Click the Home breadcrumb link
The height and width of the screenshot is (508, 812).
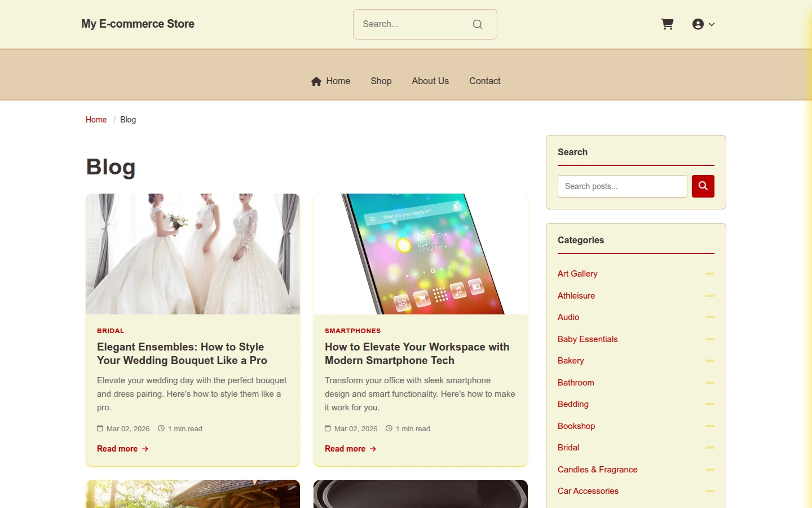tap(96, 120)
